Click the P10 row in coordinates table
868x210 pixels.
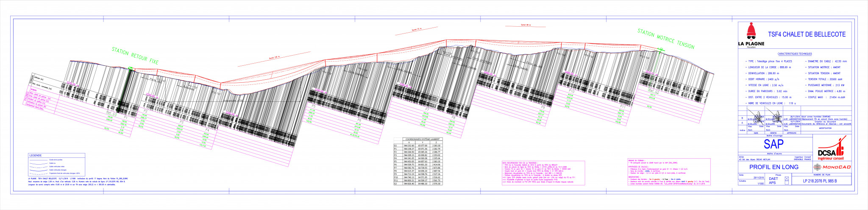point(418,177)
